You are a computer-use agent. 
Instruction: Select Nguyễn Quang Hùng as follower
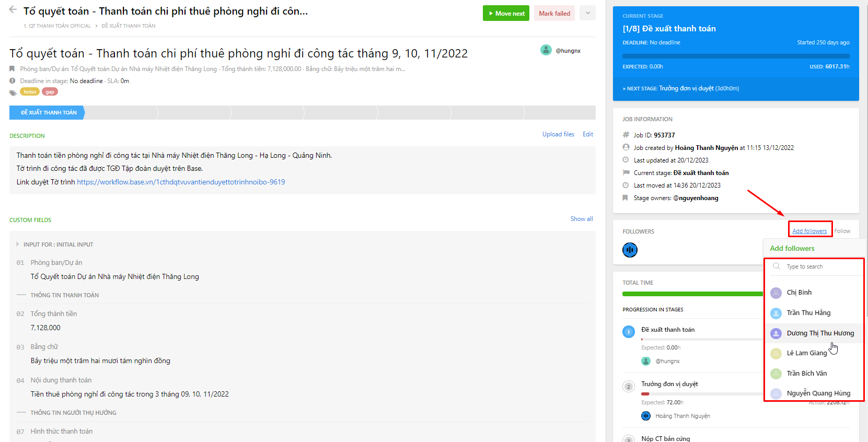pos(814,393)
